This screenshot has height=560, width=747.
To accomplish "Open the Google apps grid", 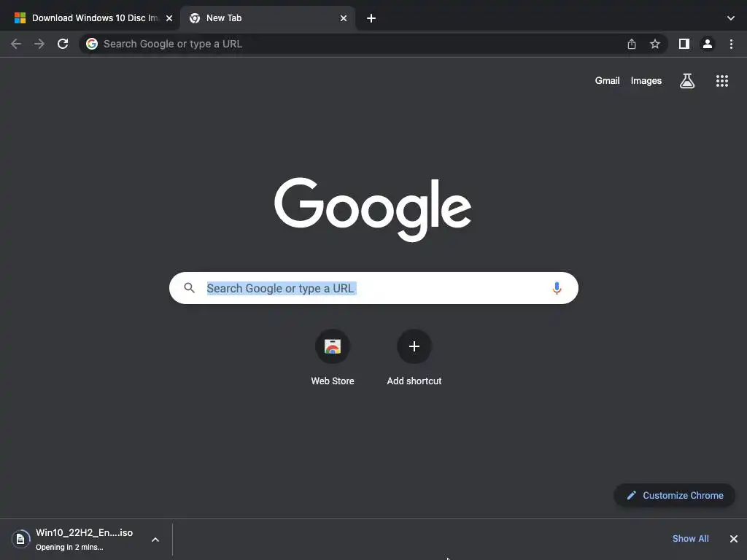I will click(722, 81).
